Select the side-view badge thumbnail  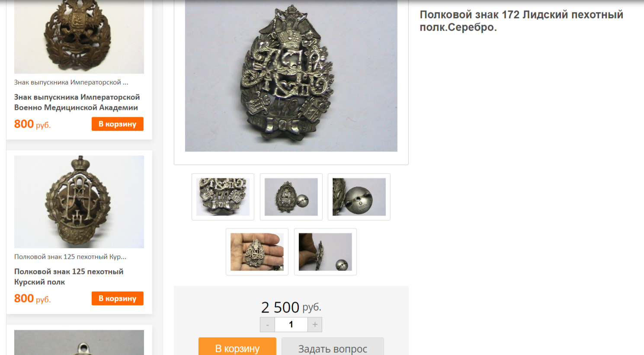(x=325, y=252)
